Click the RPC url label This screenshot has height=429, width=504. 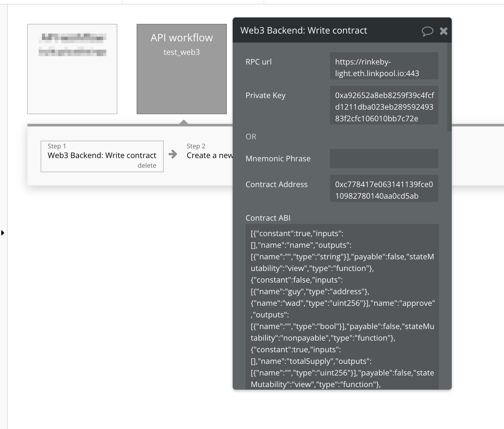point(259,62)
